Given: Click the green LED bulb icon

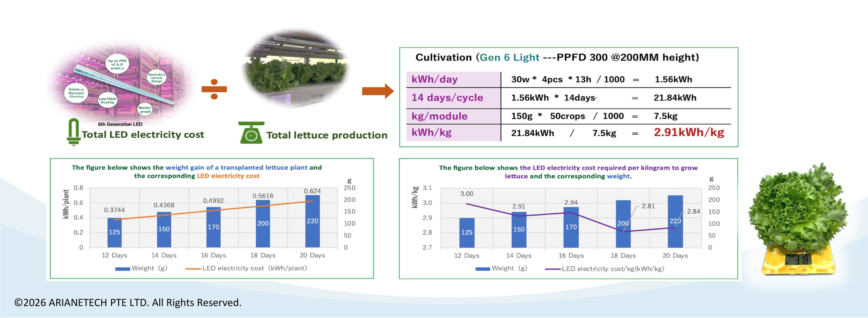Looking at the screenshot, I should click(x=73, y=132).
